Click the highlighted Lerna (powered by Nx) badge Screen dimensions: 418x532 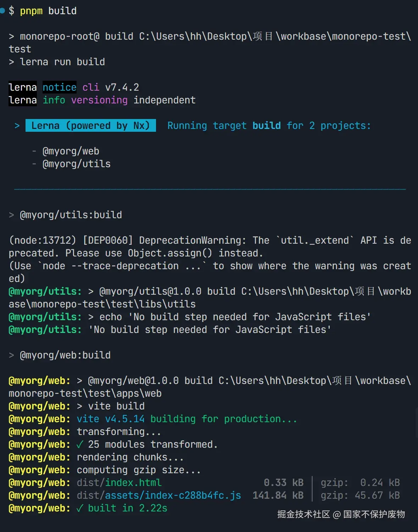[90, 126]
